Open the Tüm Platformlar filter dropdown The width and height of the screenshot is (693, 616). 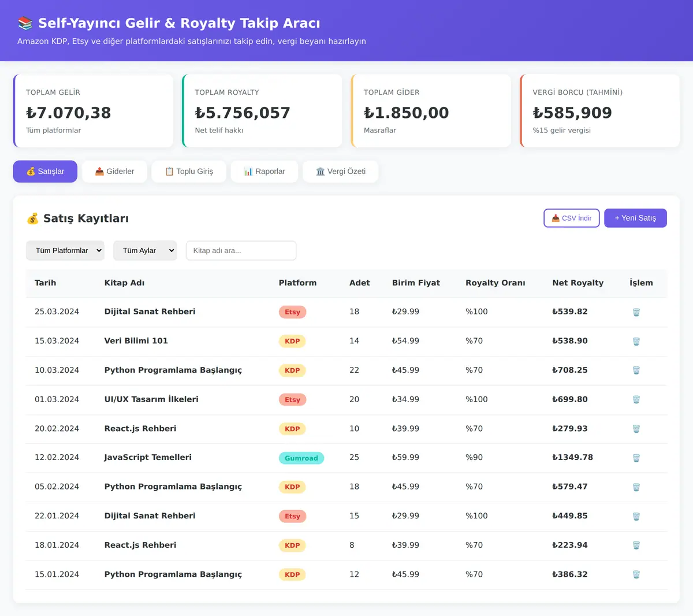(65, 251)
